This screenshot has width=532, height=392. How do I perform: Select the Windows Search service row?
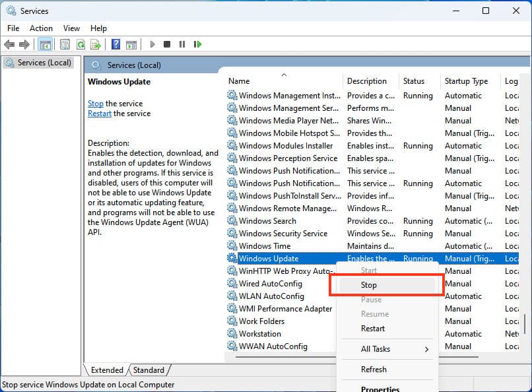(x=267, y=221)
